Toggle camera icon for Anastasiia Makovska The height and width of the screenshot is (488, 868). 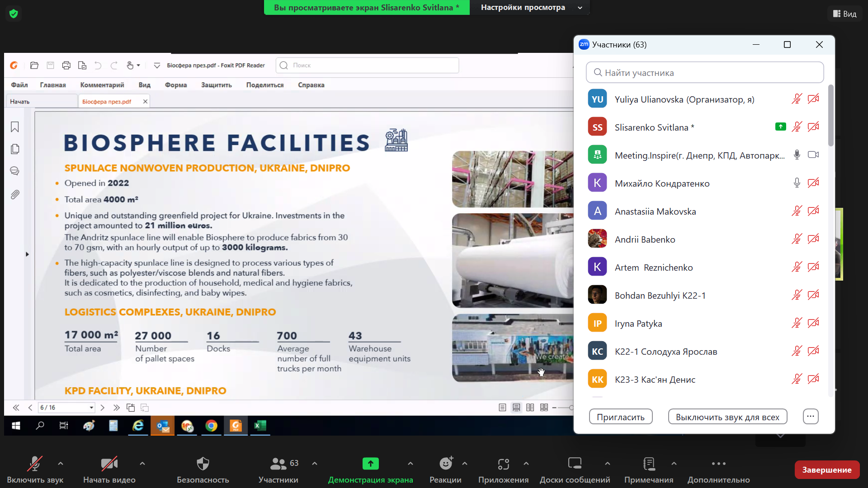[x=813, y=211]
